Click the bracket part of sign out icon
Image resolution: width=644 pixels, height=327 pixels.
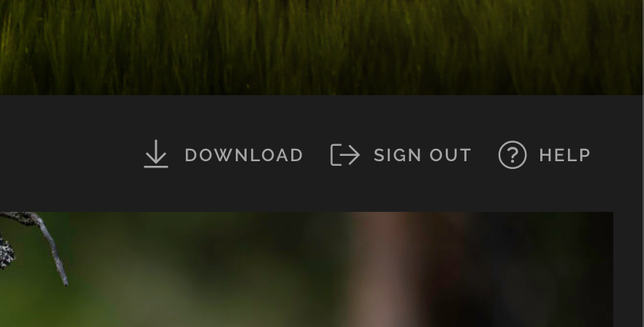335,155
